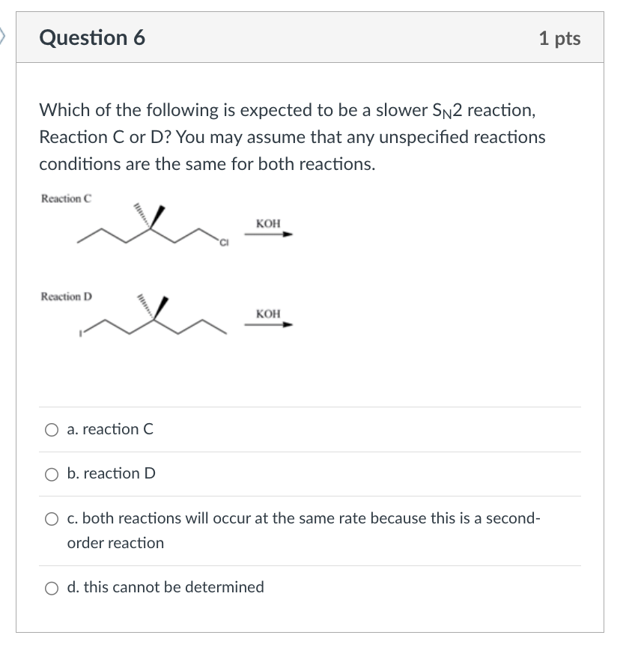Click the Question 6 header
644x659 pixels.
click(x=94, y=37)
